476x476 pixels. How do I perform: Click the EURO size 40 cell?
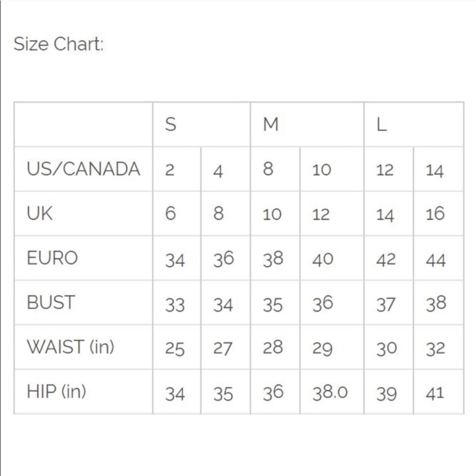[323, 259]
